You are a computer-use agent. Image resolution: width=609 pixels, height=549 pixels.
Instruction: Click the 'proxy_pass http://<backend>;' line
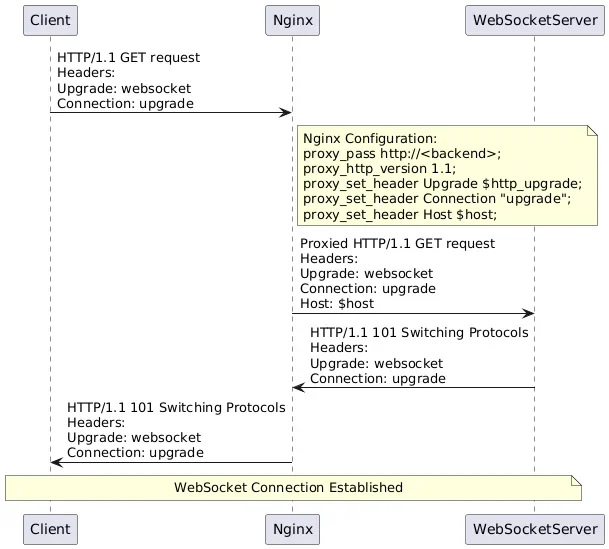pos(402,154)
